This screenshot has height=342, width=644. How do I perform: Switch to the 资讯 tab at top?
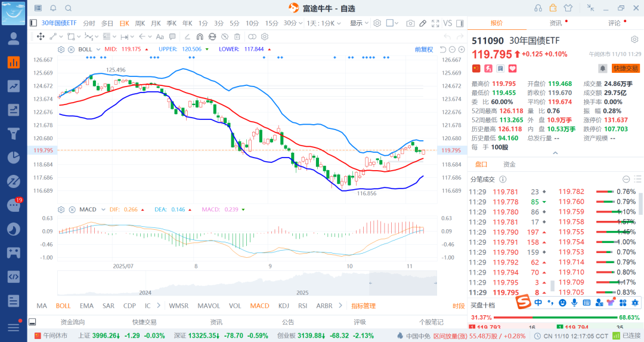pyautogui.click(x=555, y=23)
